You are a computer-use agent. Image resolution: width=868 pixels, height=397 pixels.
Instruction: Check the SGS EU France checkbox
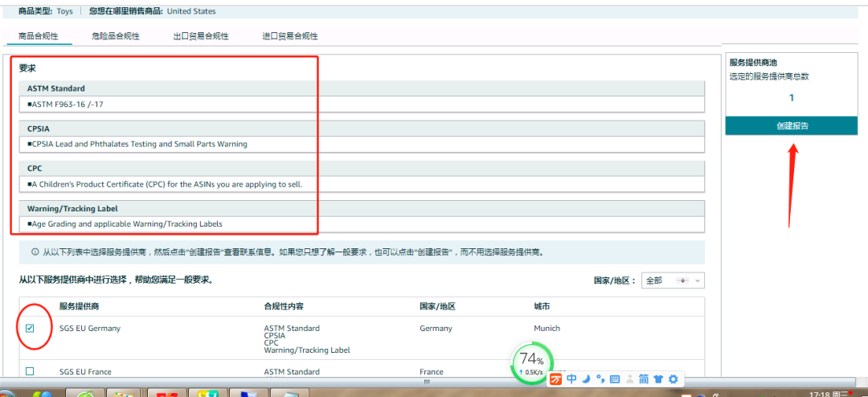(x=30, y=371)
